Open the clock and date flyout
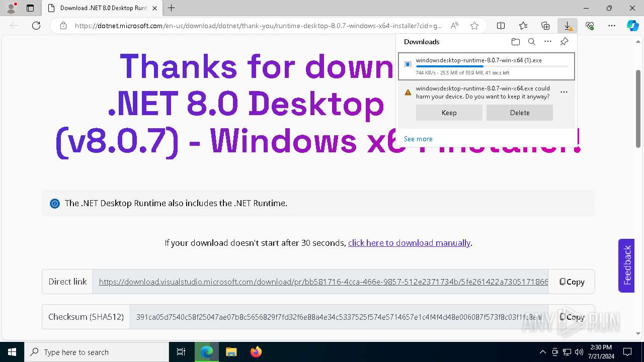Viewport: 644px width, 362px height. click(x=601, y=352)
